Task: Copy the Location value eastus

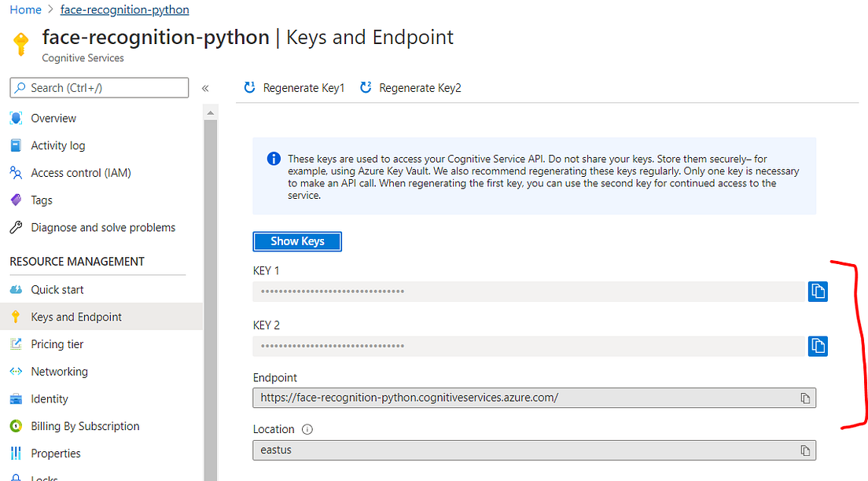Action: (805, 450)
